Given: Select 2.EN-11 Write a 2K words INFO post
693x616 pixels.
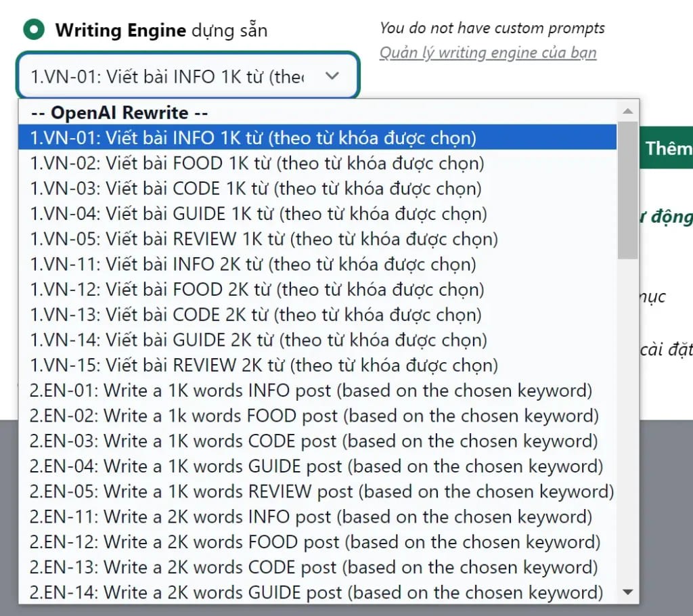Looking at the screenshot, I should coord(317,516).
